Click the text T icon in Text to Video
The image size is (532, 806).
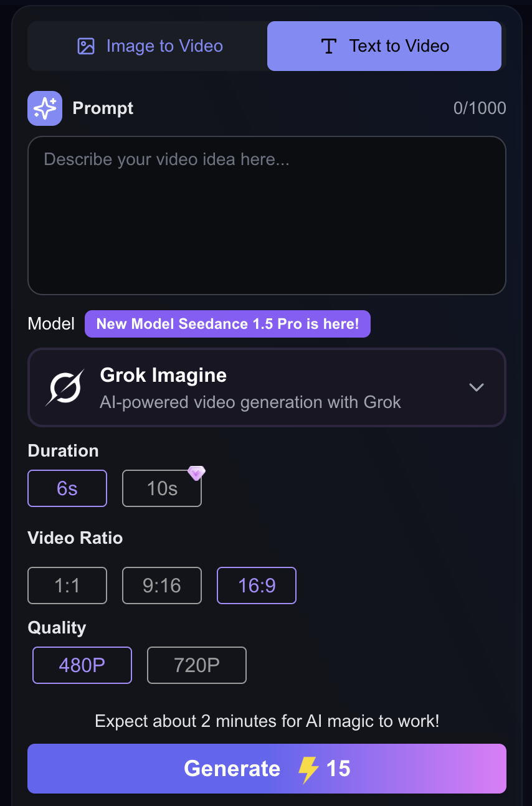point(328,46)
